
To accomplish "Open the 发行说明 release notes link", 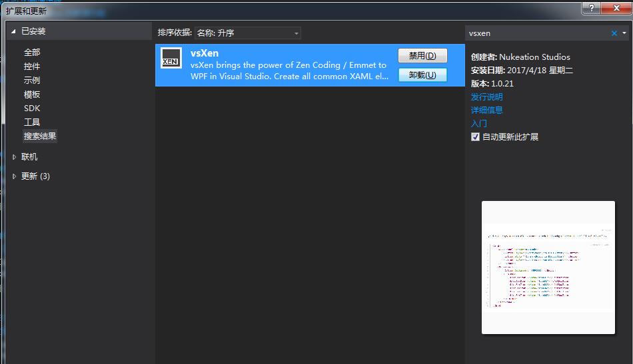I will [x=486, y=96].
